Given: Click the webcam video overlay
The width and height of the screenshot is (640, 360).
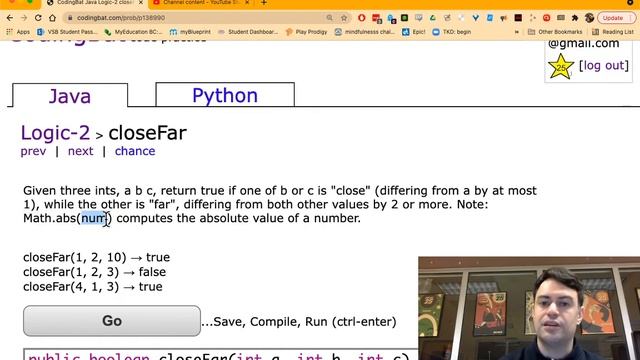Looking at the screenshot, I should pos(529,308).
